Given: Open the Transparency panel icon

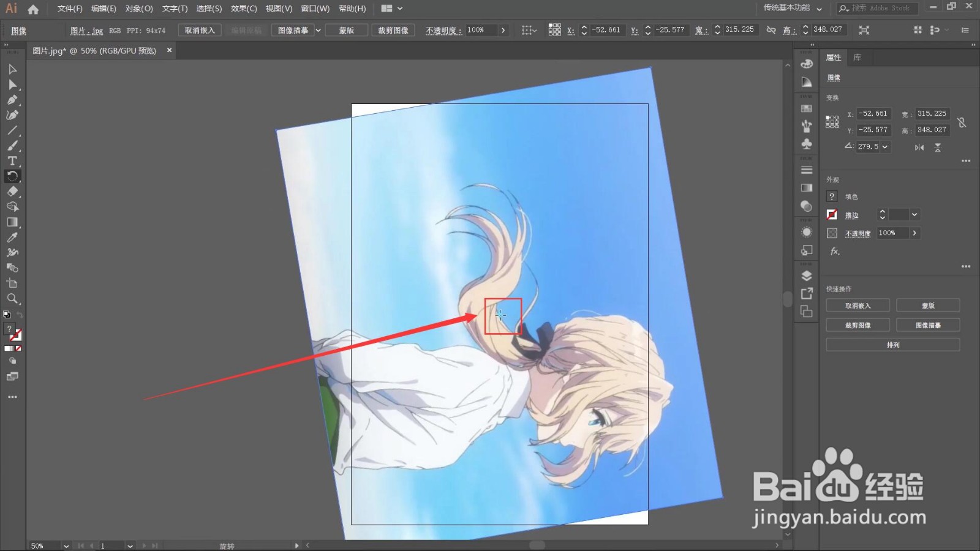Looking at the screenshot, I should point(807,206).
